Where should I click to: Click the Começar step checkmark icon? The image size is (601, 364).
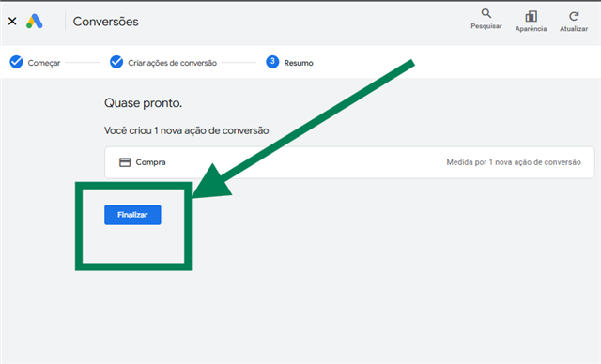[16, 62]
